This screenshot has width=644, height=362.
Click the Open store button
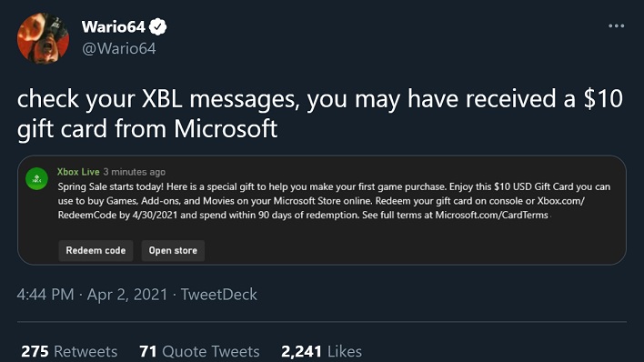(x=173, y=251)
